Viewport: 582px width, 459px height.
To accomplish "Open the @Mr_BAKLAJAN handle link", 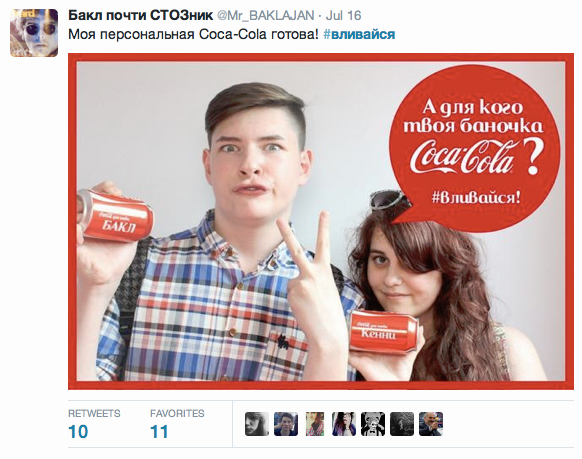I will (x=265, y=16).
